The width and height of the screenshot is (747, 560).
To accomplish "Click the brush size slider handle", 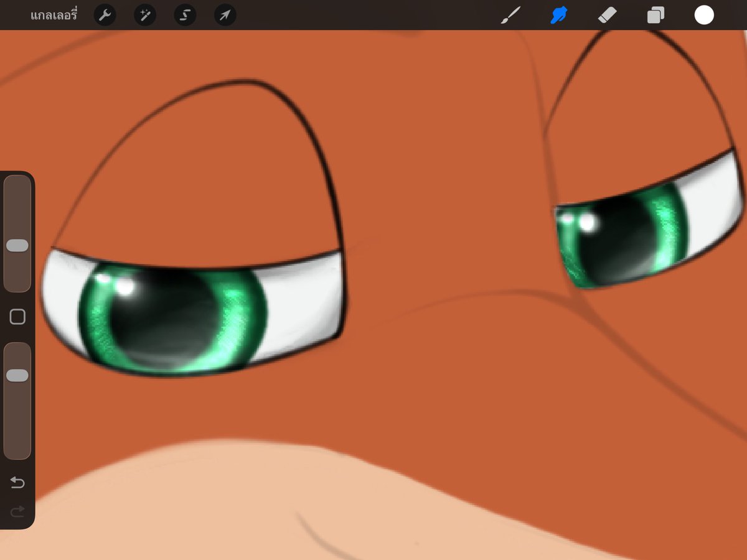I will coord(17,245).
